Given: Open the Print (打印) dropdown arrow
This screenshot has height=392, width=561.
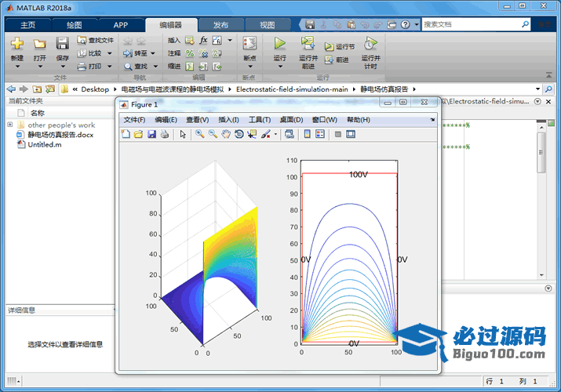Looking at the screenshot, I should coord(110,66).
